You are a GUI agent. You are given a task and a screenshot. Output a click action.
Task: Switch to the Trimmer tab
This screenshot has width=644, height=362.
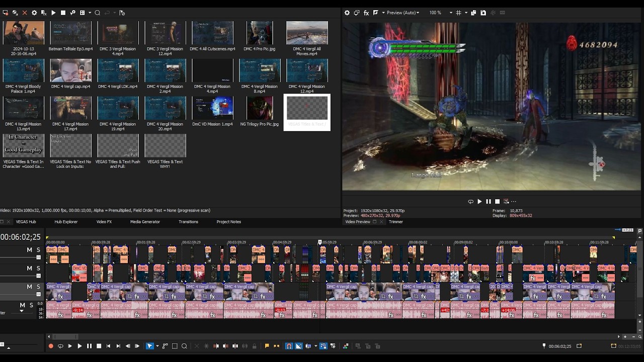click(395, 222)
